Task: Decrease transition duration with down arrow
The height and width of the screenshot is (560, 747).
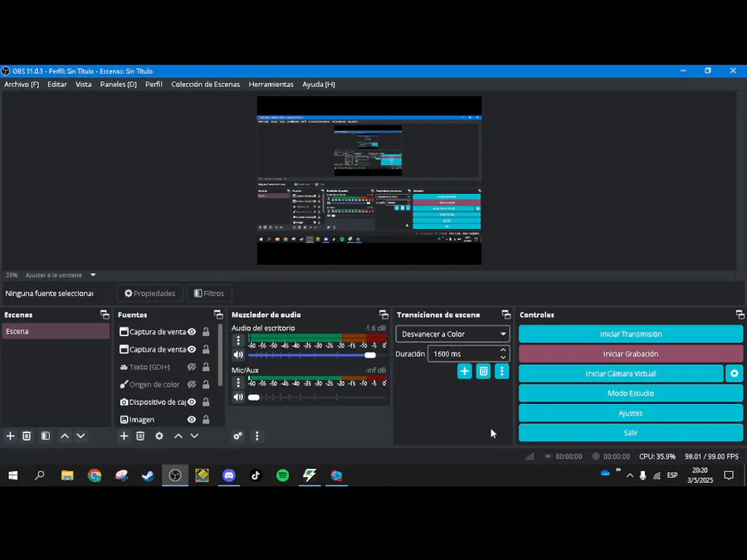Action: pyautogui.click(x=503, y=358)
